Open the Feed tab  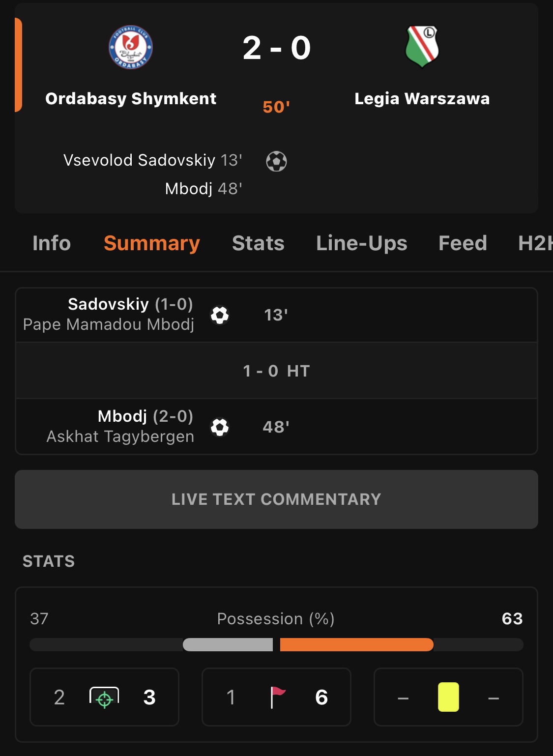point(463,243)
